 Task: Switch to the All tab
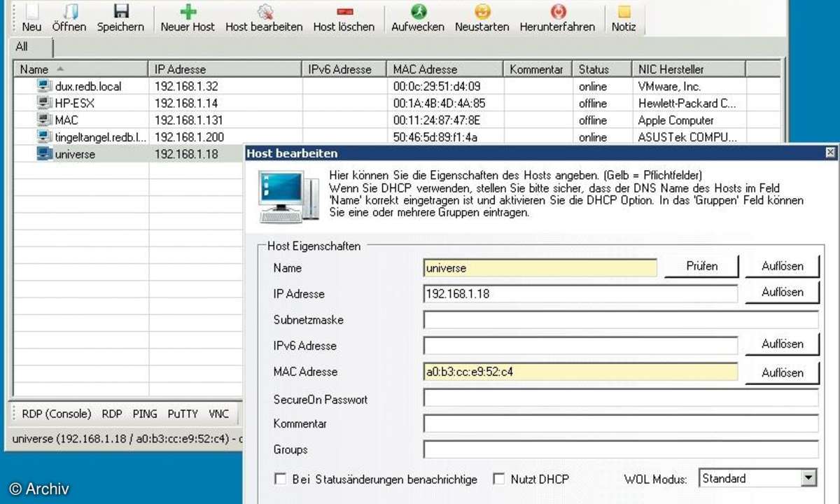point(29,47)
